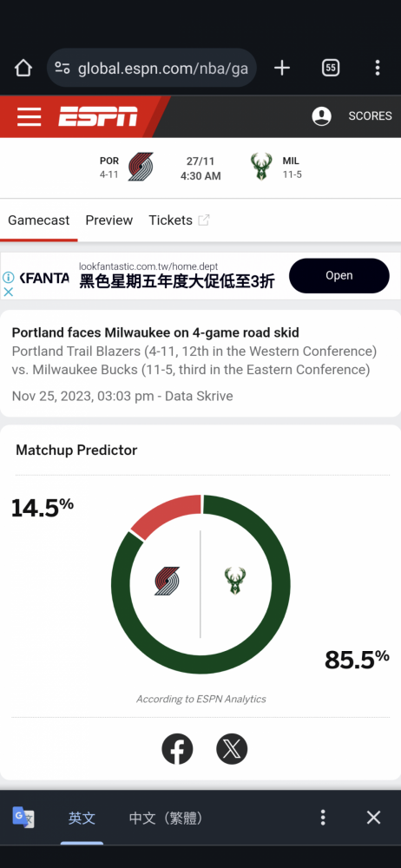Open the tab switcher showing 55

pos(331,68)
